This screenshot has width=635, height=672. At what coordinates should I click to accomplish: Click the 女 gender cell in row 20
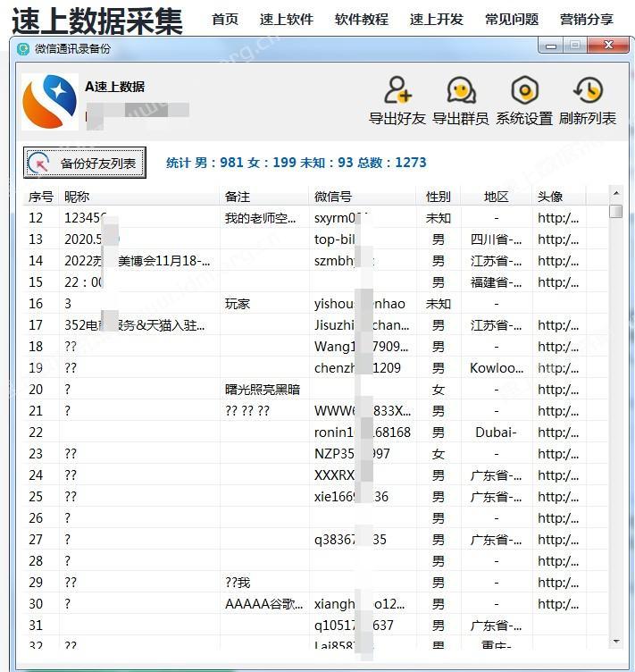point(438,390)
